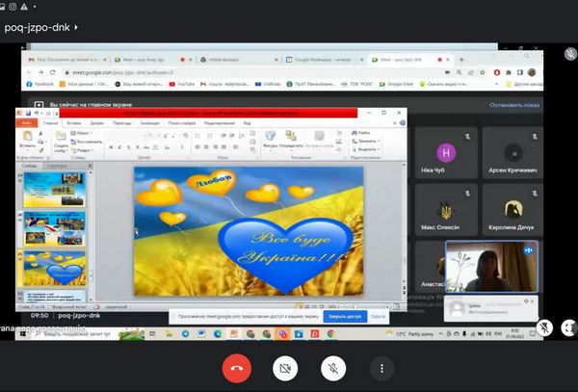Select the Файл tab in PowerPoint
Image resolution: width=578 pixels, height=392 pixels.
(x=27, y=123)
